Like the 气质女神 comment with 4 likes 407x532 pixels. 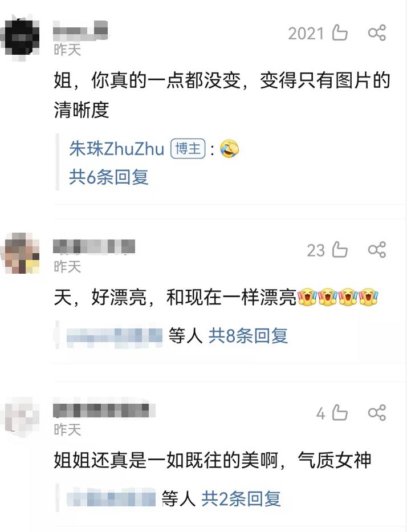click(340, 413)
